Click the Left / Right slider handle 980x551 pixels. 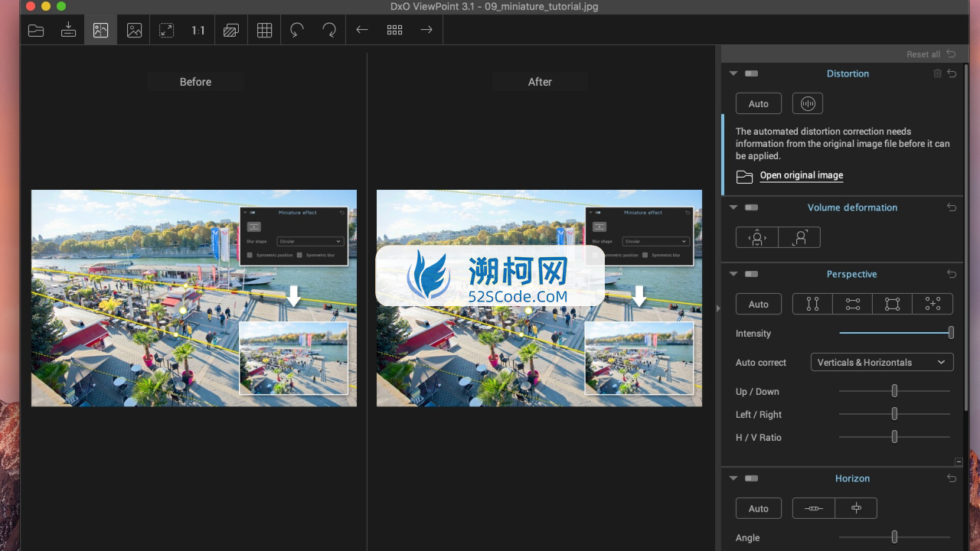[894, 414]
